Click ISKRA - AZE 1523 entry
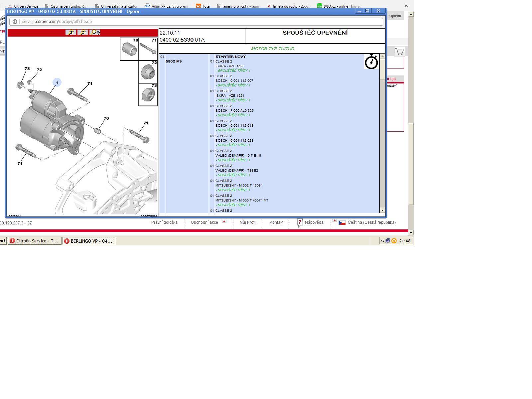Viewport: 532px width, 399px height. click(230, 66)
